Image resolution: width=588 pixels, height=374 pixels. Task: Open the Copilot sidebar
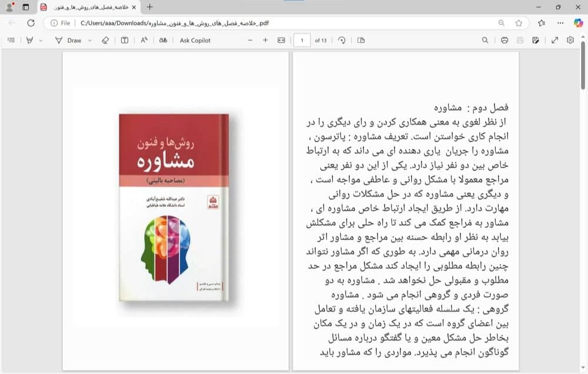click(578, 23)
